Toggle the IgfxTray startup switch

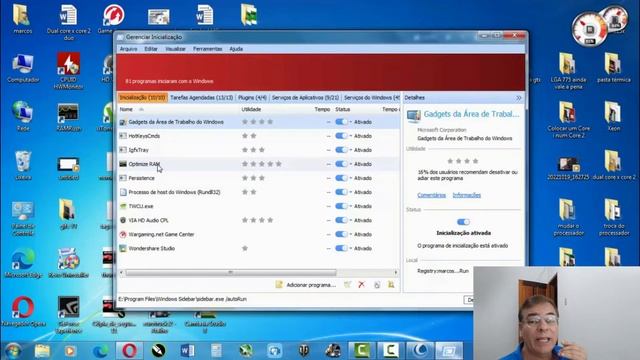coord(341,150)
